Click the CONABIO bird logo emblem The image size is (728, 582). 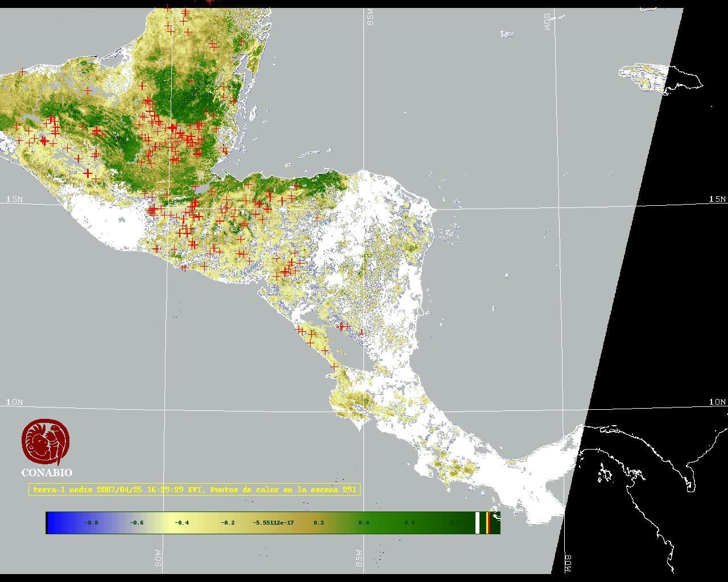46,442
